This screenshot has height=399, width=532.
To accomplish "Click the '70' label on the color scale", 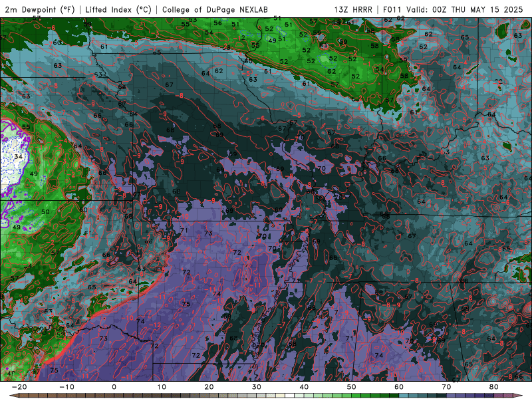I will (446, 387).
